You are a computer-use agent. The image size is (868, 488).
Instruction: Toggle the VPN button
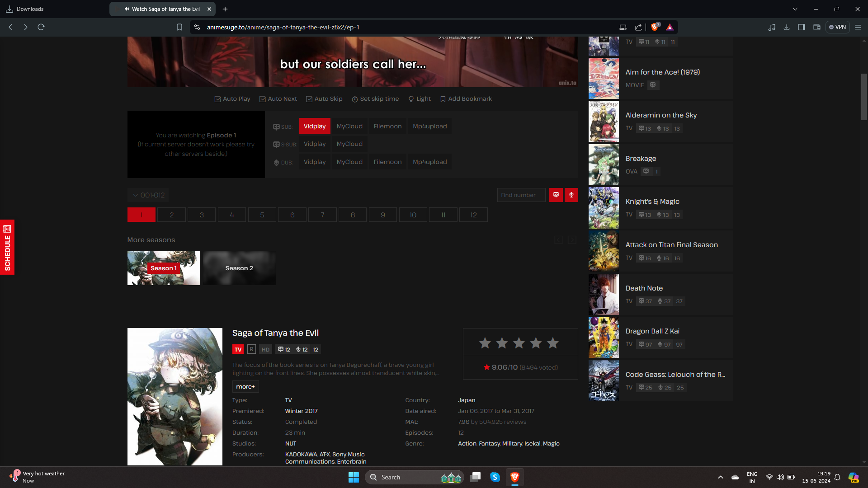click(x=837, y=27)
